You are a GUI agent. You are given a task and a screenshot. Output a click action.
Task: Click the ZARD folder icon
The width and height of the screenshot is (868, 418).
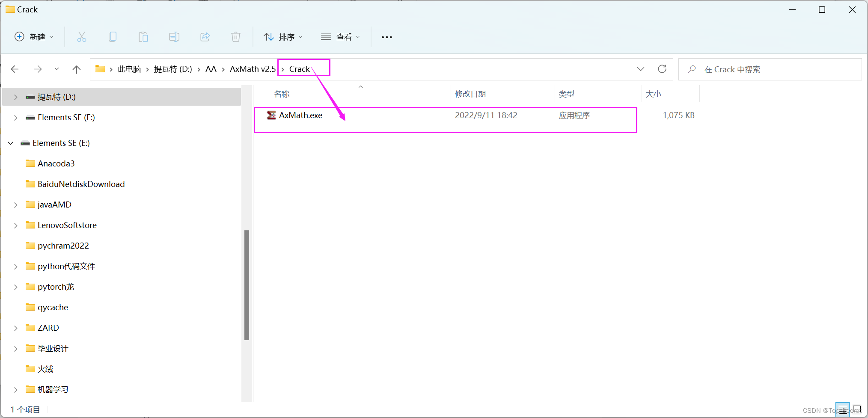coord(30,328)
